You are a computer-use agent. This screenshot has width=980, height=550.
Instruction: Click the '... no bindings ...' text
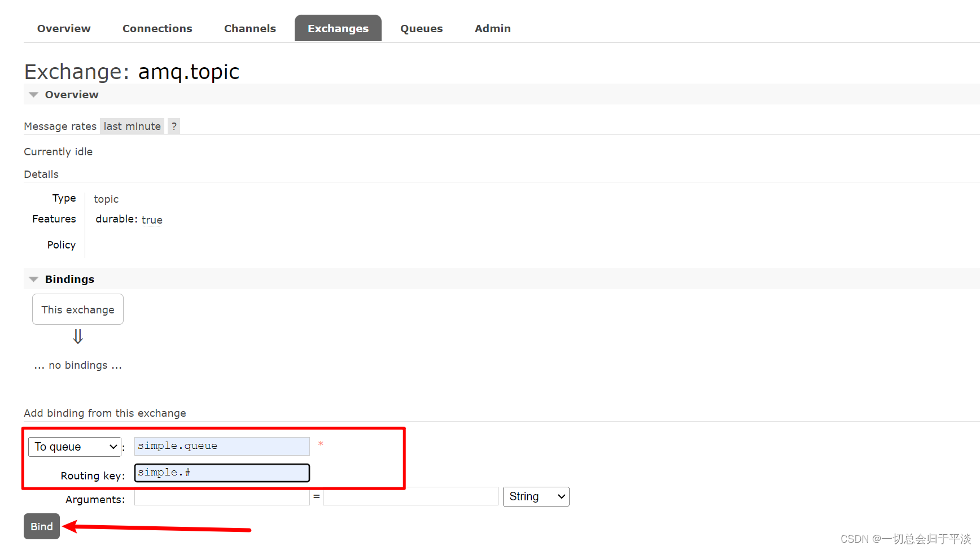78,365
